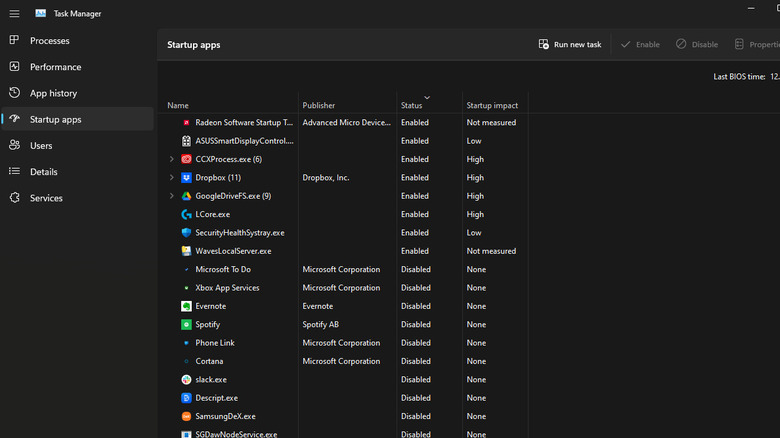
Task: Toggle the hamburger navigation menu
Action: 13,14
